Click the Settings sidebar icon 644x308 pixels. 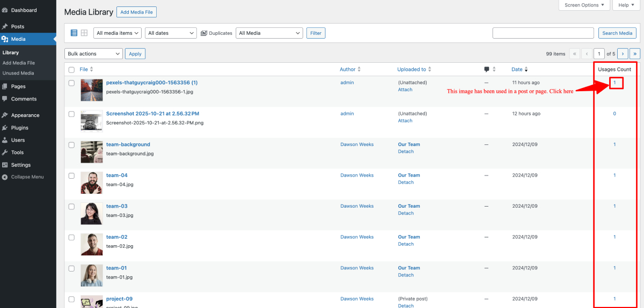pos(5,165)
